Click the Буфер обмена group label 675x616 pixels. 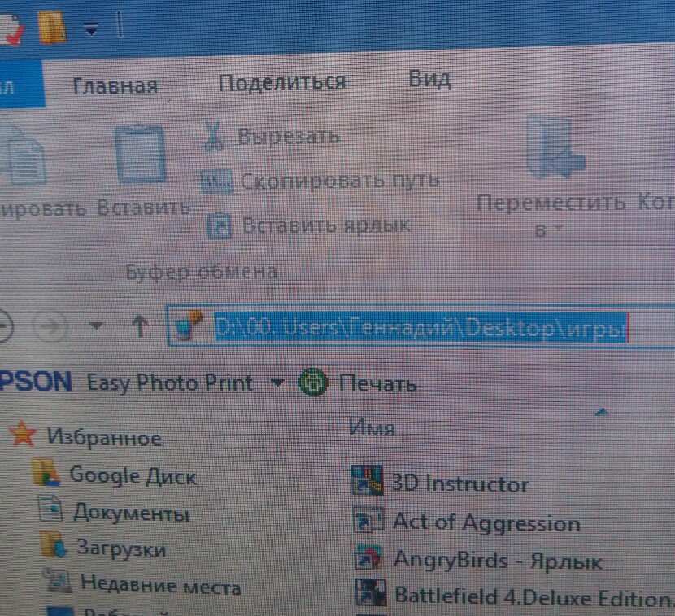pos(201,272)
